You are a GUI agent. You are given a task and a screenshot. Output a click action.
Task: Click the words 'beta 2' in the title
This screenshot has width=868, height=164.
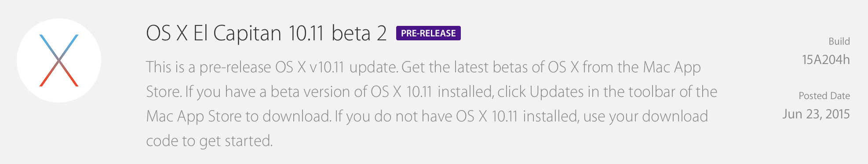point(359,33)
